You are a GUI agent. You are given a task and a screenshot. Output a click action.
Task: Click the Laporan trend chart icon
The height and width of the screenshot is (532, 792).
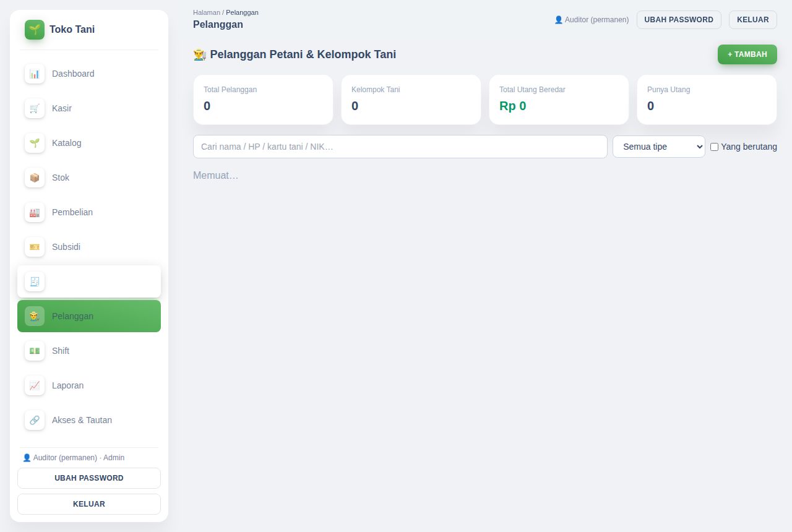pyautogui.click(x=35, y=385)
